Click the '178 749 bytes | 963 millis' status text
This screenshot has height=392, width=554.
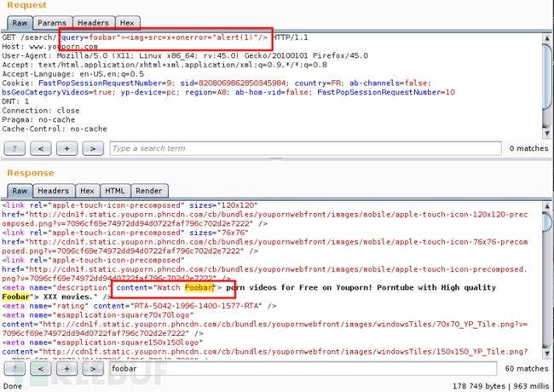coord(500,386)
